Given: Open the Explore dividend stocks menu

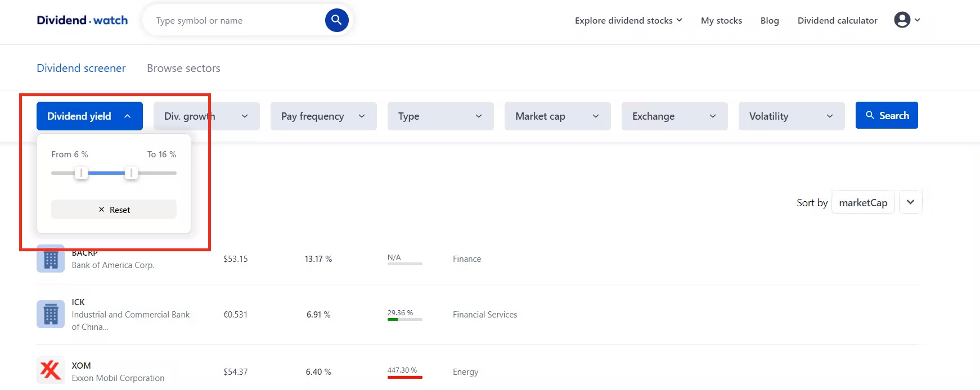Looking at the screenshot, I should [628, 20].
